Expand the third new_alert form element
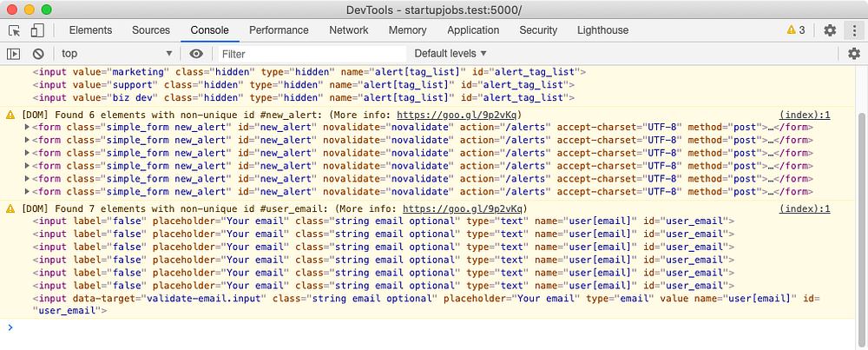Image resolution: width=868 pixels, height=350 pixels. 28,154
